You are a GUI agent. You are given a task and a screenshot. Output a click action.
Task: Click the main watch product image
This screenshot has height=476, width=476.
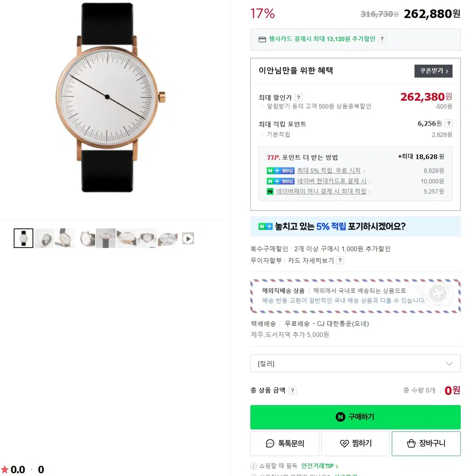tap(109, 98)
